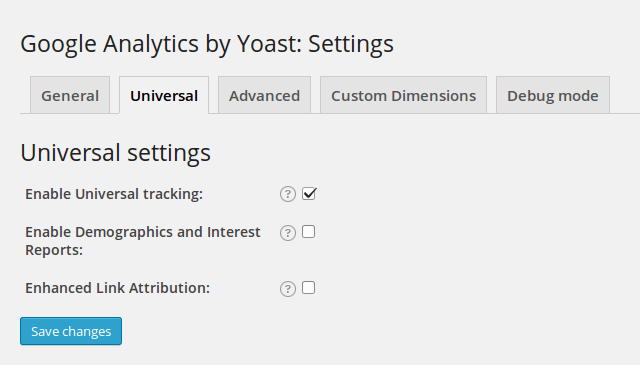
Task: Click the 'Enable Demographics and Interest' label text
Action: tap(143, 232)
